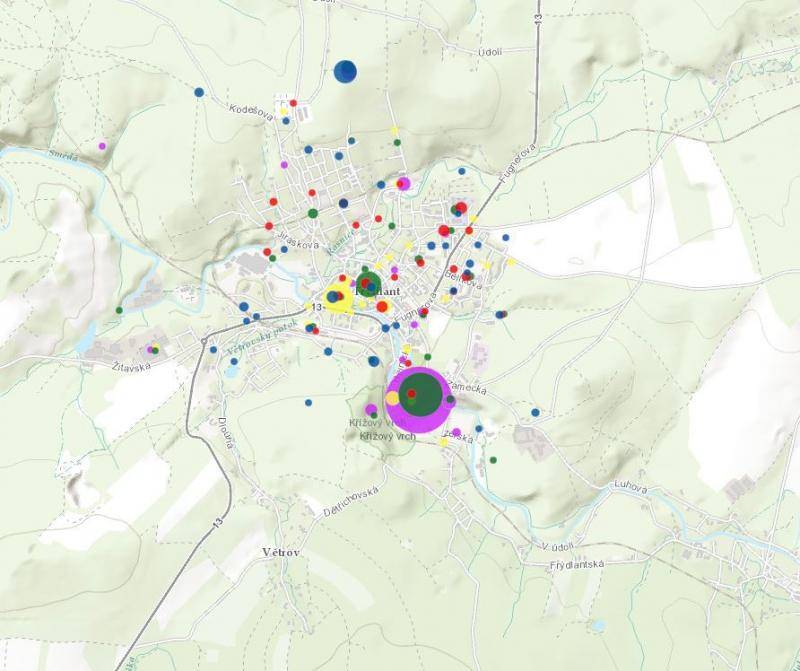
Task: Select the lone green dot north of Žitavská
Action: [119, 310]
